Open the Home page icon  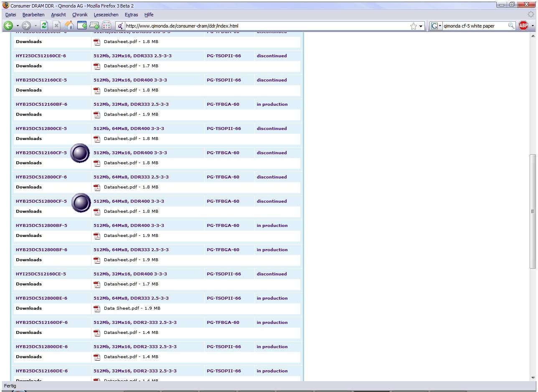pyautogui.click(x=69, y=25)
